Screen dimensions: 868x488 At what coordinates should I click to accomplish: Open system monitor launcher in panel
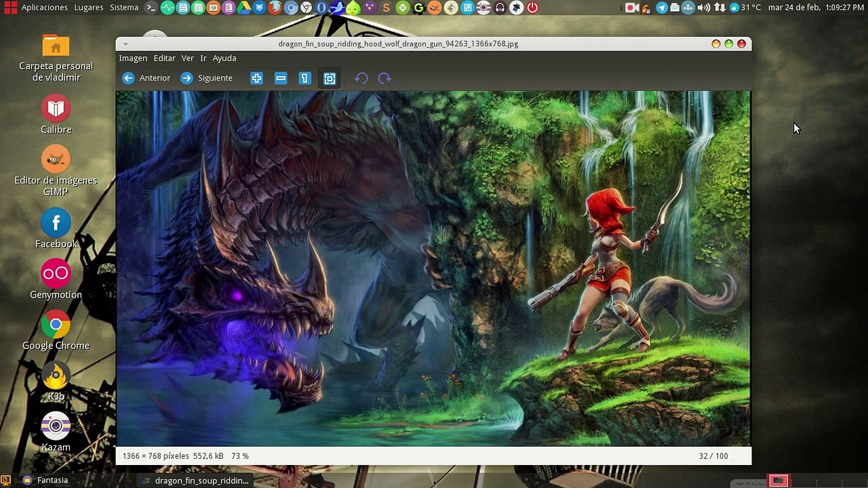[x=167, y=7]
